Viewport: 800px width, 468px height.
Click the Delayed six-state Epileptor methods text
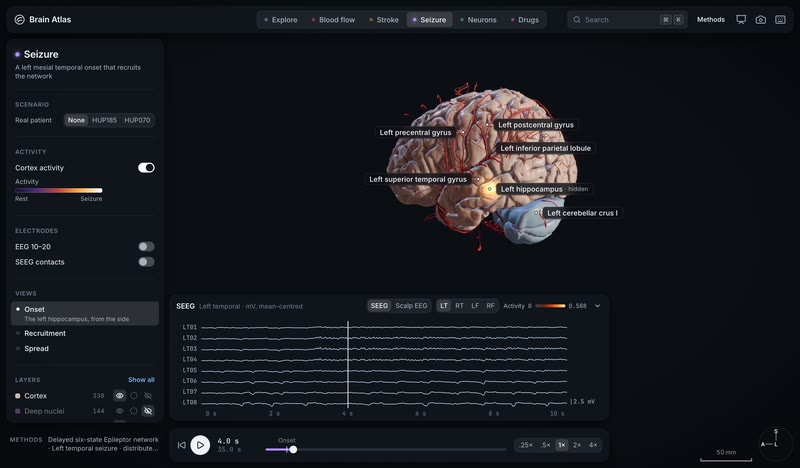[x=103, y=444]
